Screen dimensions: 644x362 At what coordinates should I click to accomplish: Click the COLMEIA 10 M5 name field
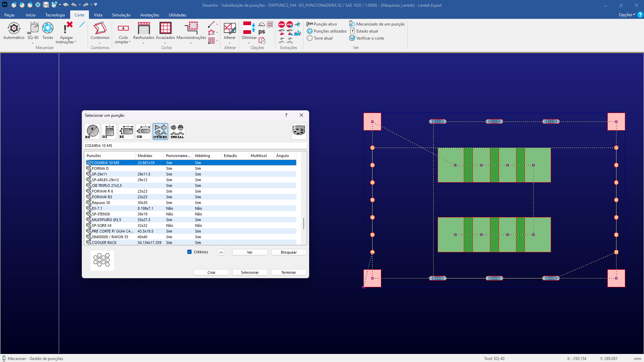pos(195,146)
